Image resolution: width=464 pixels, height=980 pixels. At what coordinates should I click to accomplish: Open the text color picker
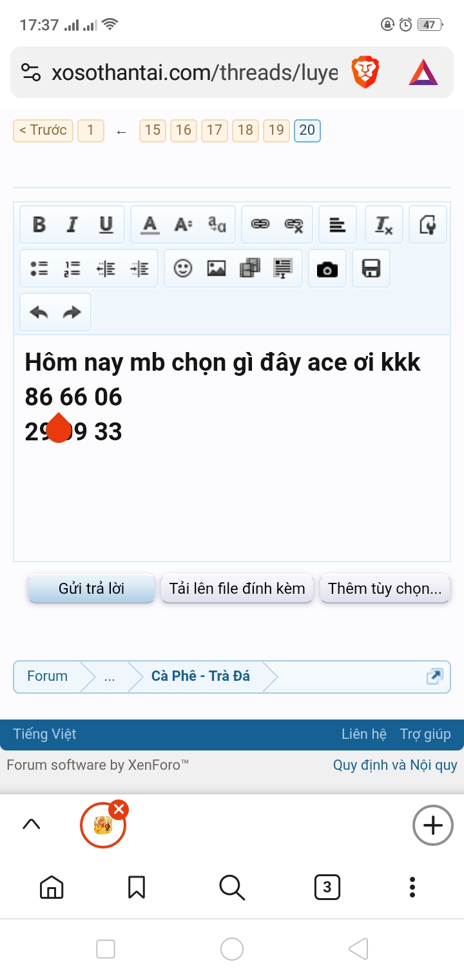150,224
